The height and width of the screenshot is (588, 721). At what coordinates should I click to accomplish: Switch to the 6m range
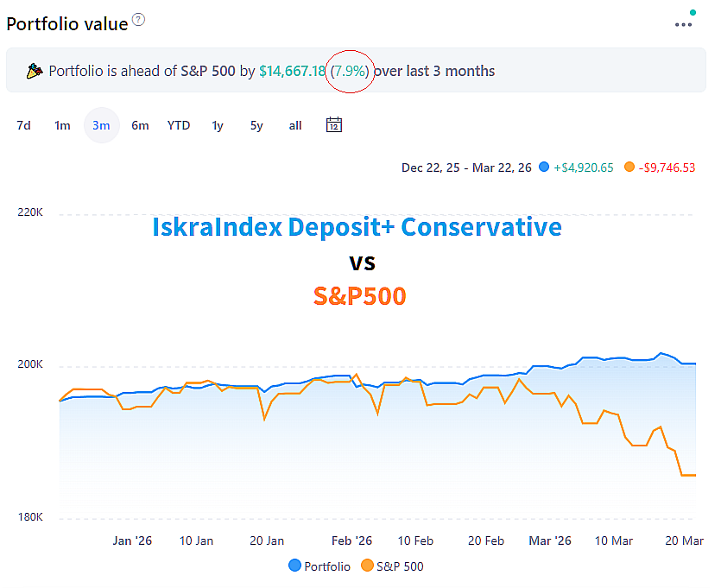[x=140, y=125]
